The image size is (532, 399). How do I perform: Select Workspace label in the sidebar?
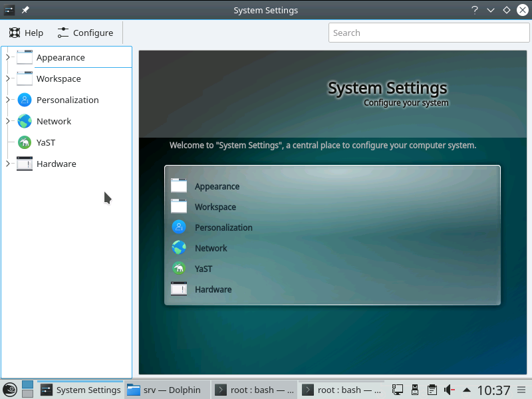(59, 78)
